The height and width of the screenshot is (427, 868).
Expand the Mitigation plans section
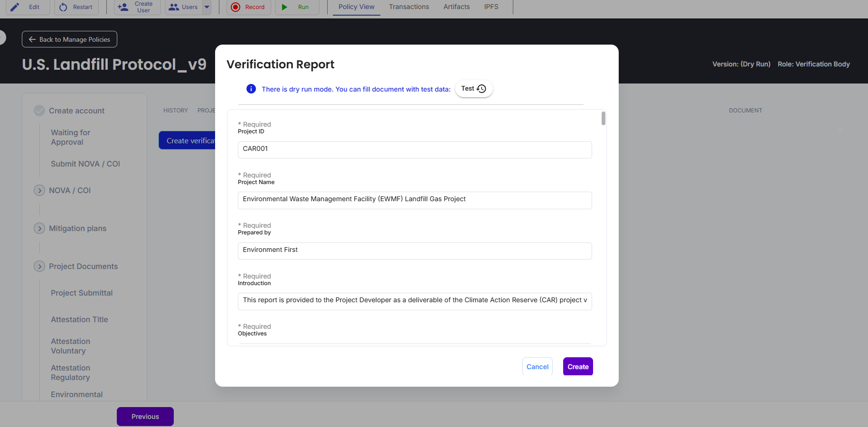tap(39, 228)
